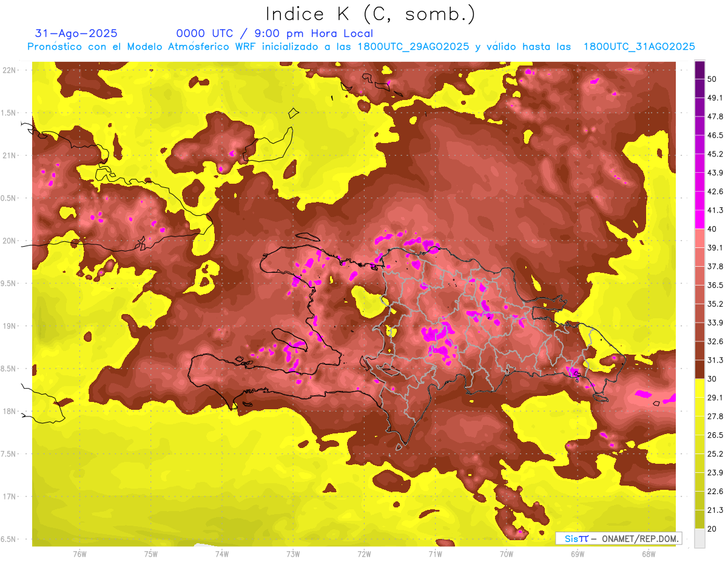
Task: Click the colorbar value "33.9"
Action: pos(716,323)
